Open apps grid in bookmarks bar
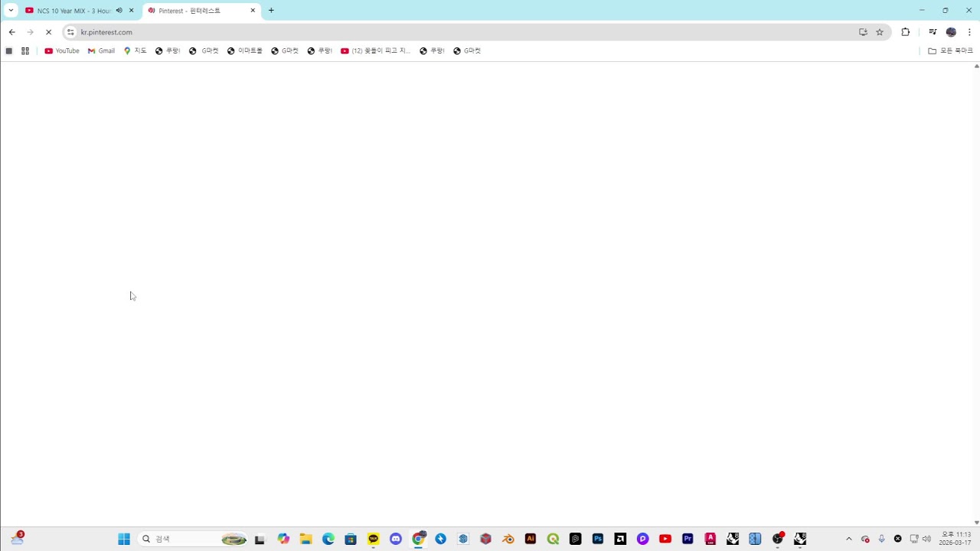Image resolution: width=980 pixels, height=551 pixels. click(25, 51)
